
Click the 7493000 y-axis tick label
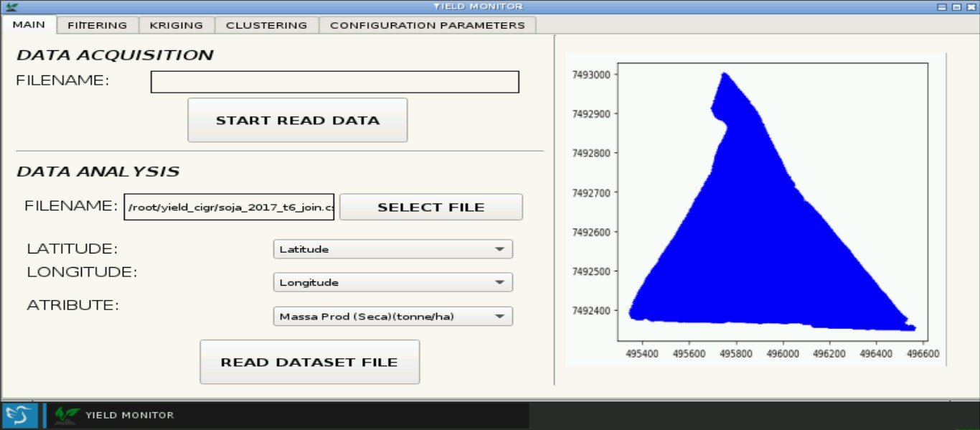[591, 75]
